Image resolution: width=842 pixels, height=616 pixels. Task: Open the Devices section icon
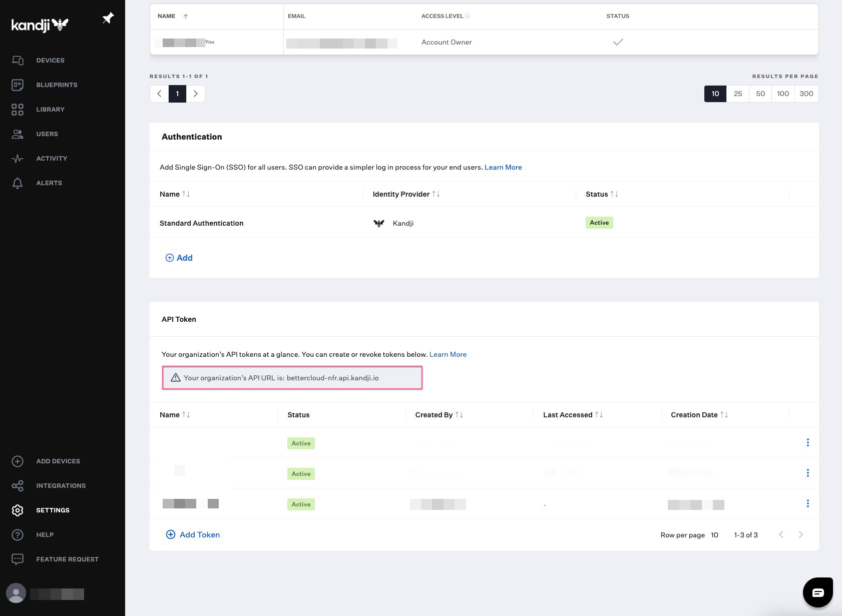[18, 60]
